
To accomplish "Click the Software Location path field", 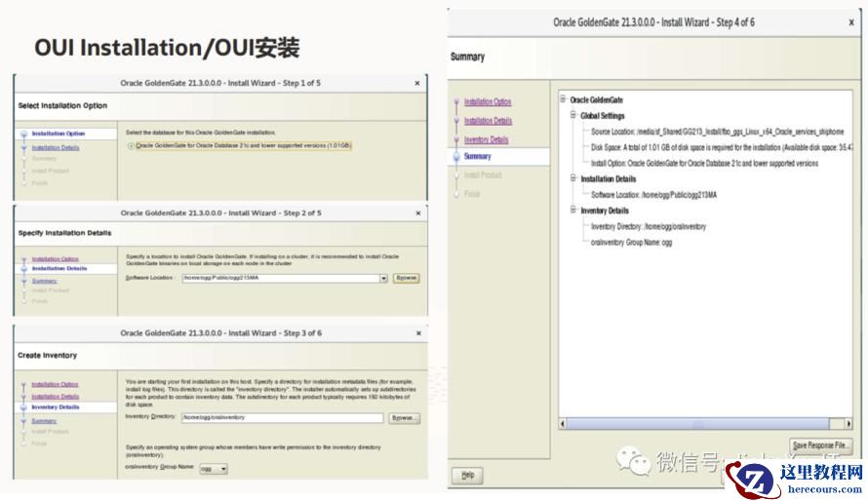I will (281, 278).
